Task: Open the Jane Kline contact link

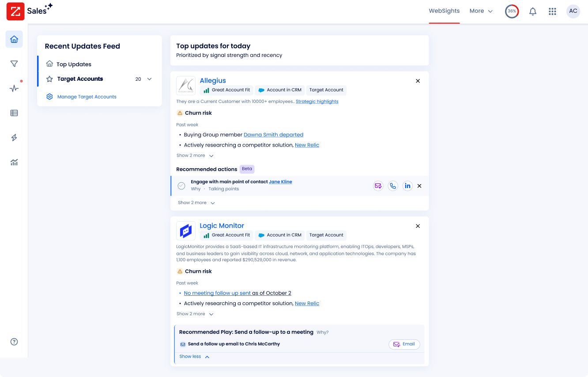Action: [280, 182]
